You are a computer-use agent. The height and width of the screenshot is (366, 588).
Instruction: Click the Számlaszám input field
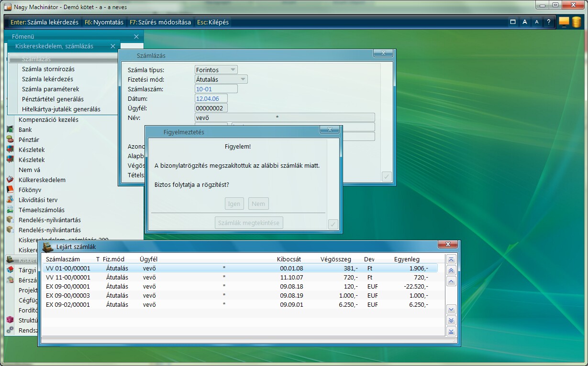pos(216,89)
